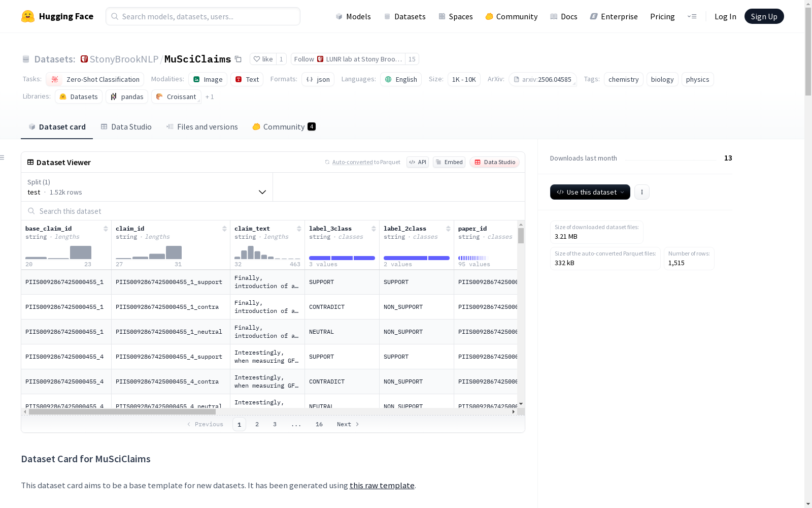Screen dimensions: 812x508
Task: Go to page 3 of dataset rows
Action: pyautogui.click(x=275, y=424)
